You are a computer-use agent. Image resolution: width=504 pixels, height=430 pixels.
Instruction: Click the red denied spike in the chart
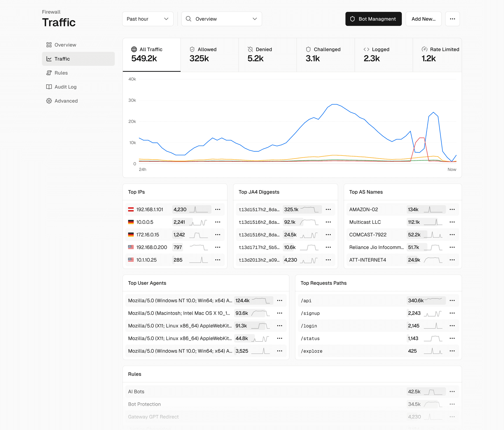(x=422, y=138)
